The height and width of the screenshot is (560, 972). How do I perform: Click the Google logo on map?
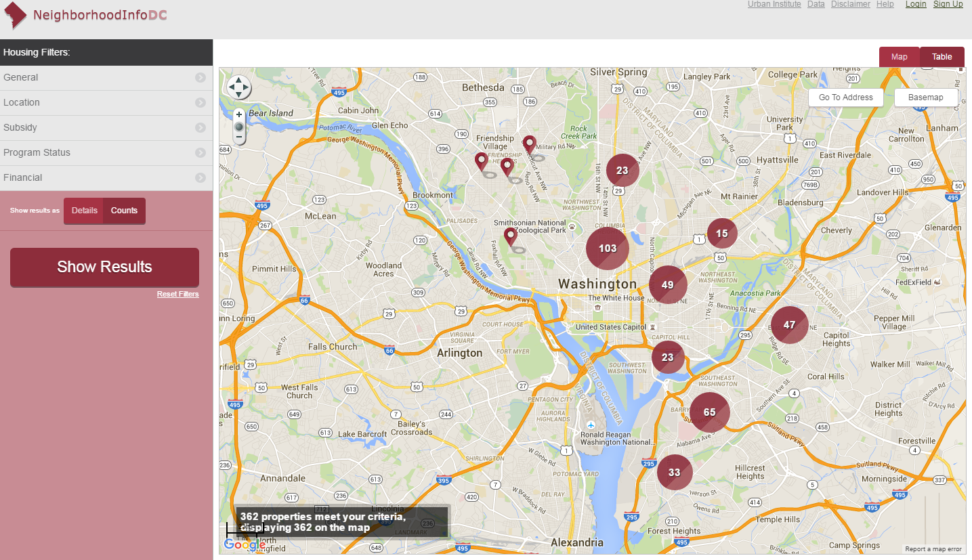pos(245,545)
